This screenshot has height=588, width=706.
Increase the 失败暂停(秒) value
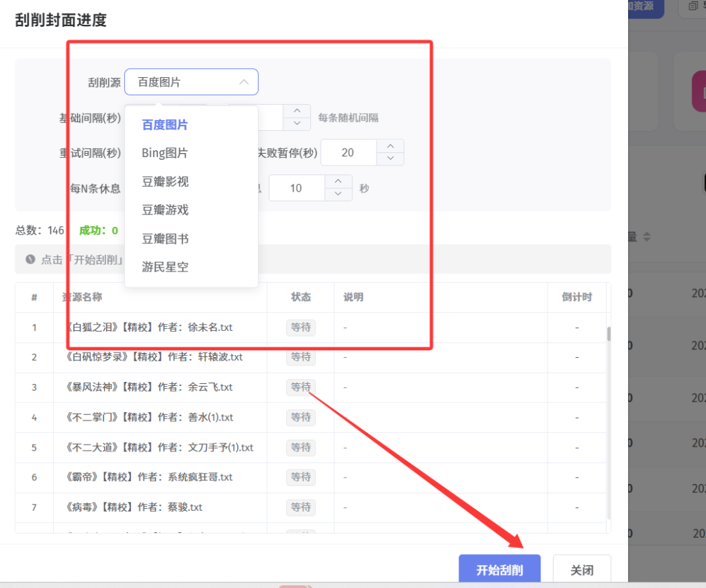coord(390,146)
